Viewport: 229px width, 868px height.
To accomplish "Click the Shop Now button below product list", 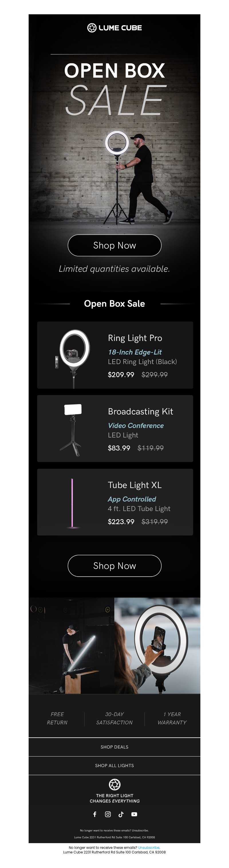I will [114, 566].
